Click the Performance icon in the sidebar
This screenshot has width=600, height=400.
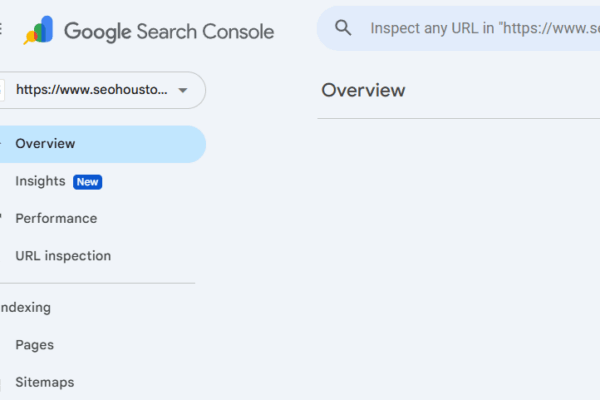pyautogui.click(x=2, y=218)
